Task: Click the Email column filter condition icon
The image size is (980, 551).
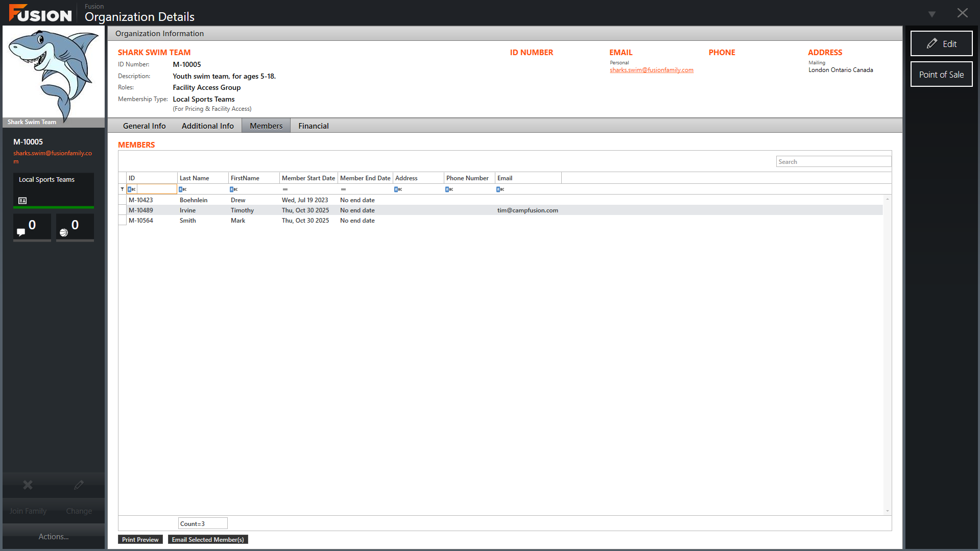Action: (x=500, y=189)
